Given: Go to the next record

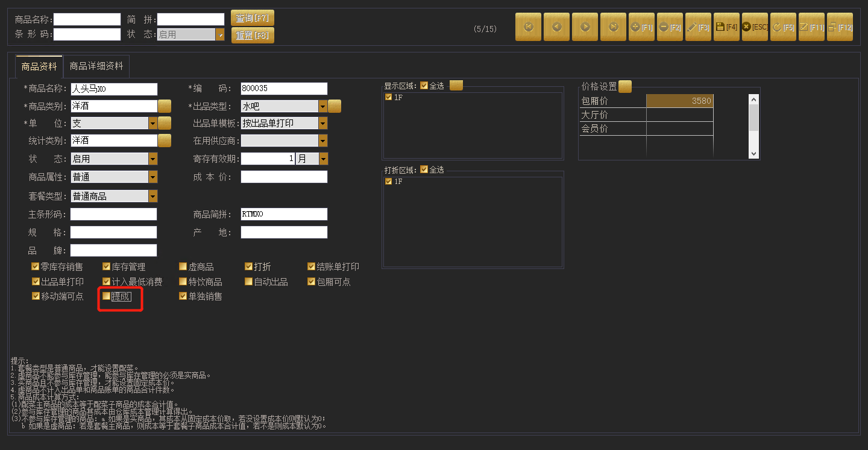Looking at the screenshot, I should click(585, 27).
